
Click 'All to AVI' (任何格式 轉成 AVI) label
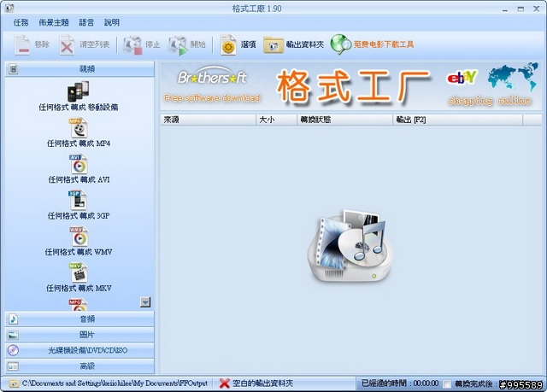(x=79, y=179)
